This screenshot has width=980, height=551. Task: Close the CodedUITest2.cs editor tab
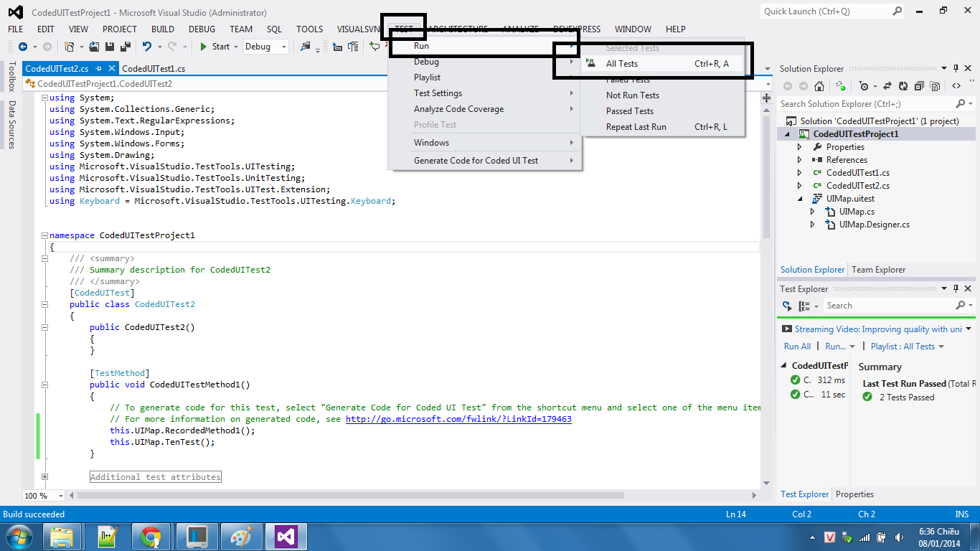[112, 69]
